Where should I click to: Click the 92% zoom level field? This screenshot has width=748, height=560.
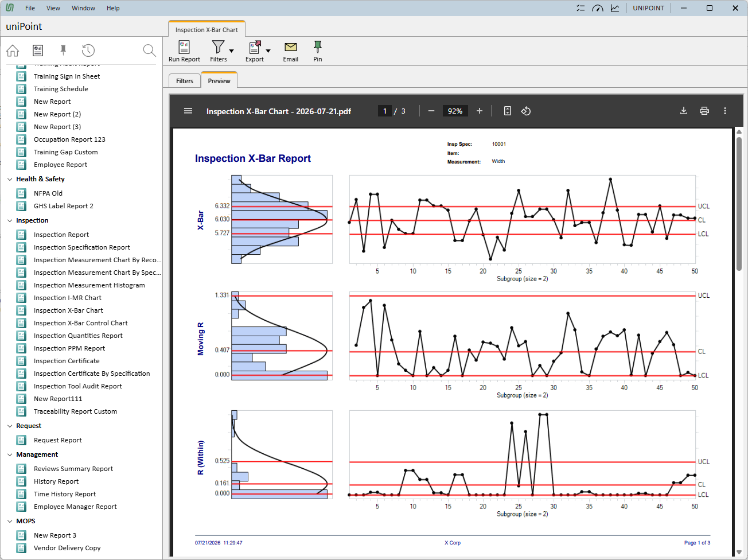pyautogui.click(x=455, y=111)
